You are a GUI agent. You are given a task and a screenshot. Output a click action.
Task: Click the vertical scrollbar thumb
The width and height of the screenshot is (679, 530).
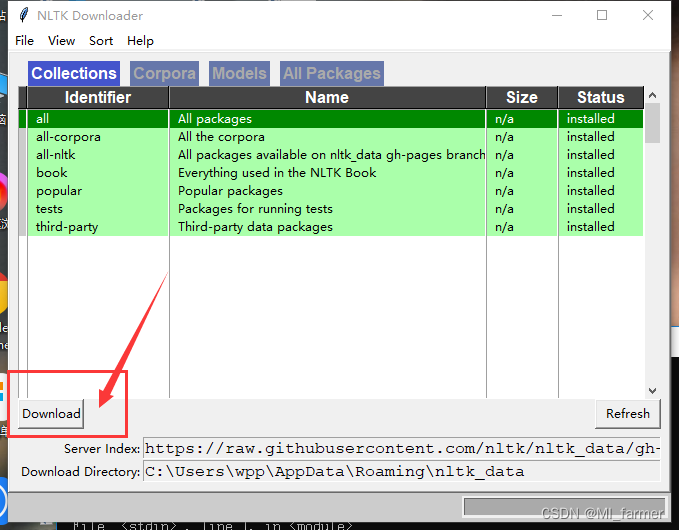pos(653,123)
